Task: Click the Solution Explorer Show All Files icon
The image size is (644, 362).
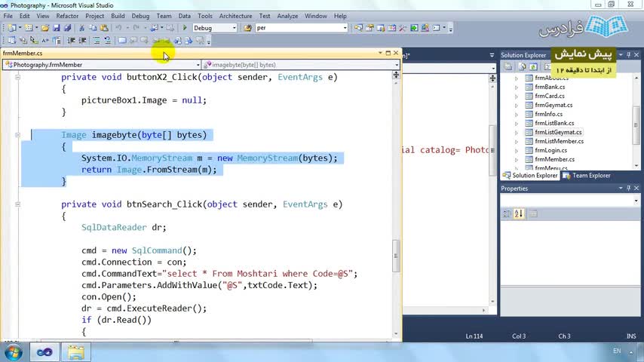Action: pos(522,66)
